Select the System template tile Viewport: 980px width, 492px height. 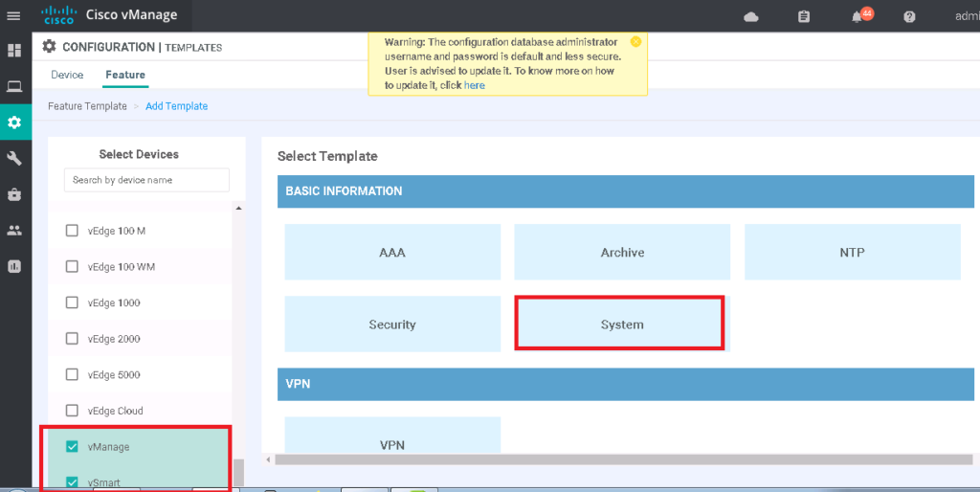click(x=622, y=324)
